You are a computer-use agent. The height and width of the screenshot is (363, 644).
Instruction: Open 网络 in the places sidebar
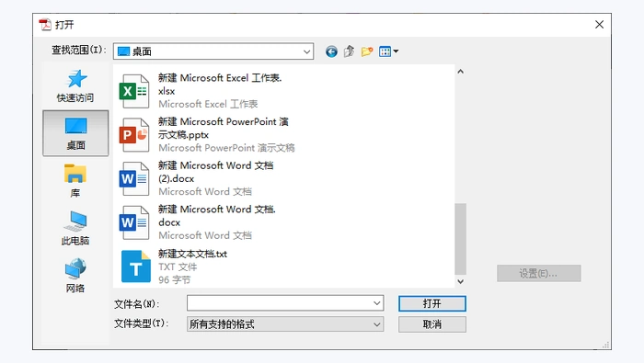pyautogui.click(x=75, y=276)
